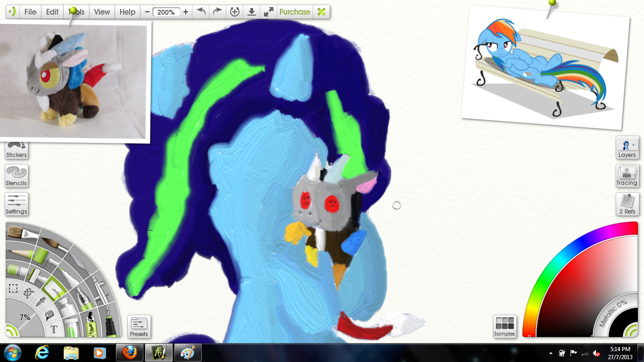
Task: Open the Tools menu
Action: click(x=76, y=12)
